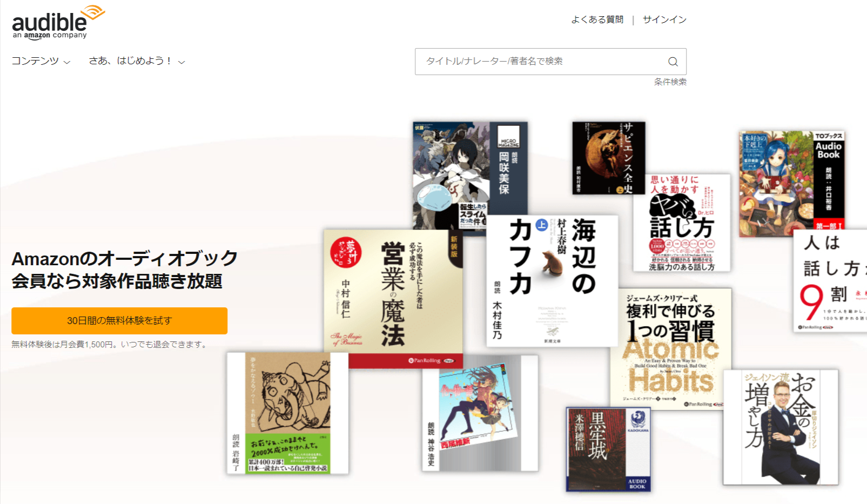
Task: Click the Audible logo
Action: pos(58,22)
